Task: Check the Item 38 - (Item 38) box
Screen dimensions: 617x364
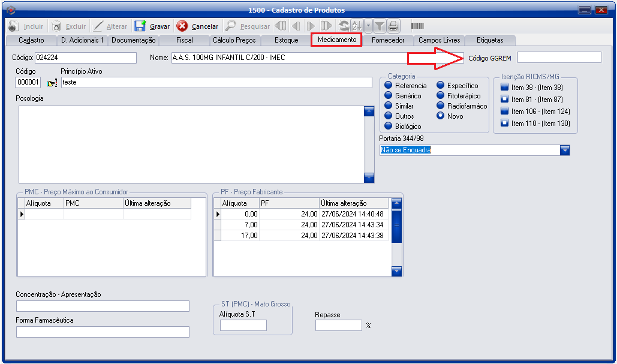Action: pyautogui.click(x=504, y=88)
